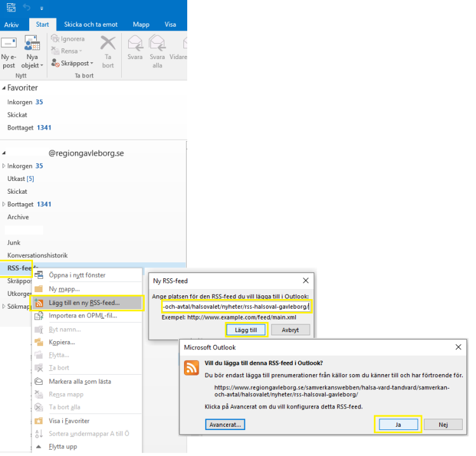Viewport: 476px width, 456px height.
Task: Select the RSS-feeds folder
Action: (x=20, y=268)
